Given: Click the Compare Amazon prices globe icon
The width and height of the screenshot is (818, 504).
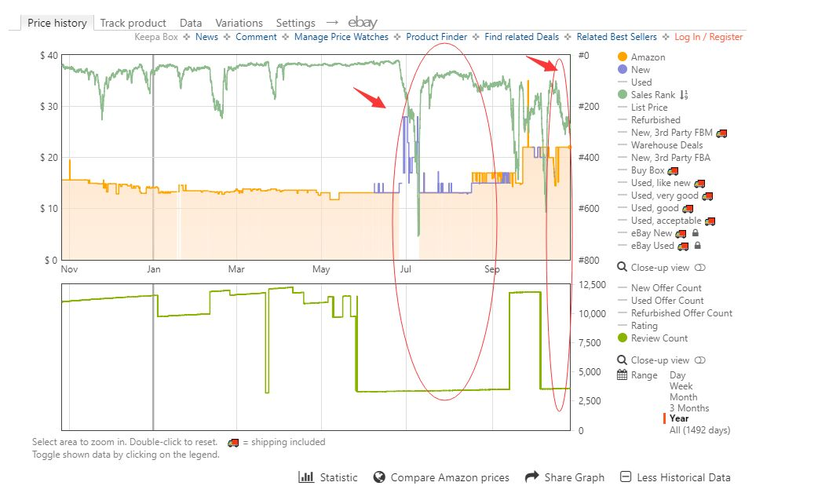Looking at the screenshot, I should 379,477.
